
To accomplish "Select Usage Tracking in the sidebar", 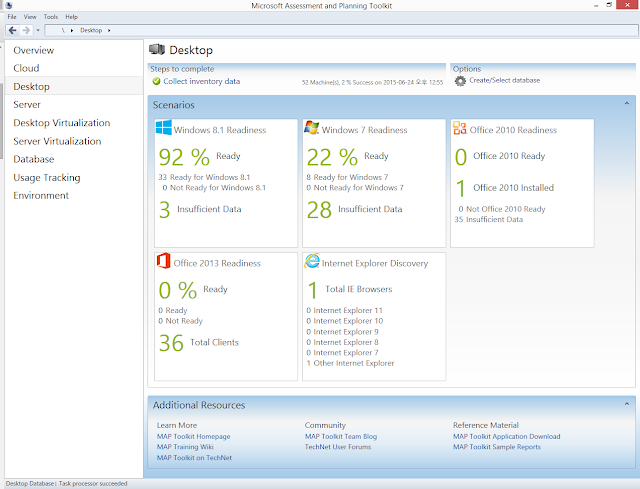I will click(x=74, y=178).
